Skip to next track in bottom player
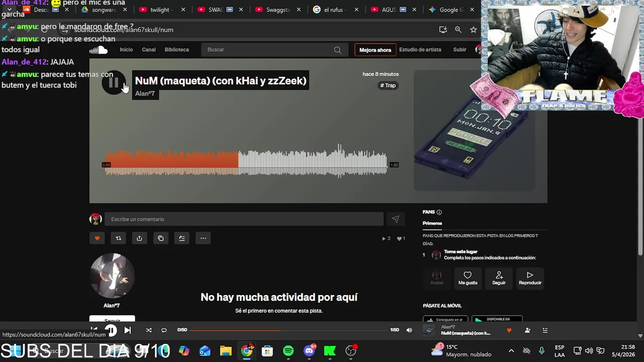 [127, 330]
